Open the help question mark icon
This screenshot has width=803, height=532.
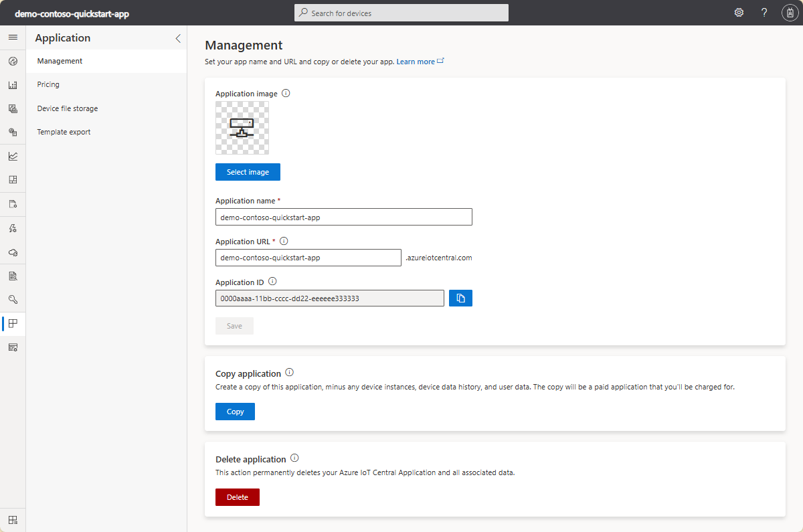(764, 13)
